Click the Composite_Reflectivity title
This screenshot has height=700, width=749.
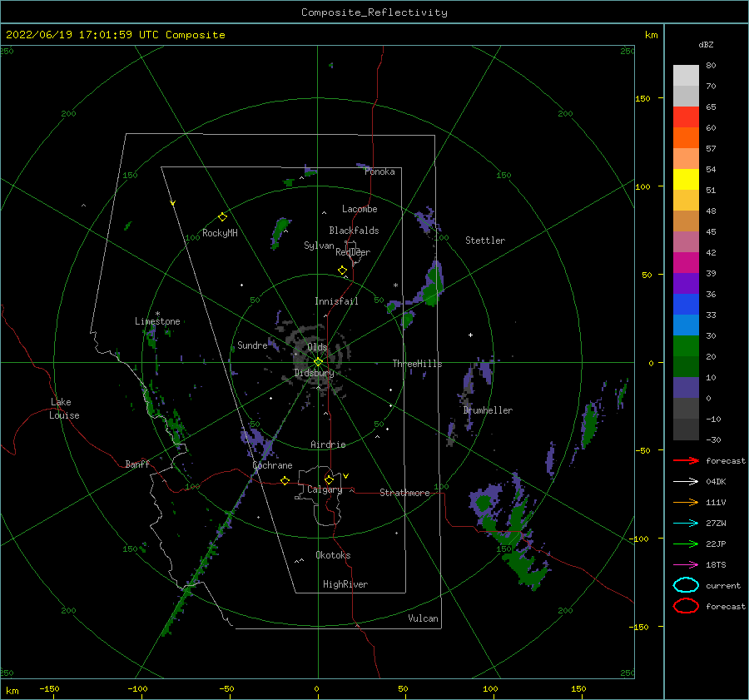coord(374,12)
